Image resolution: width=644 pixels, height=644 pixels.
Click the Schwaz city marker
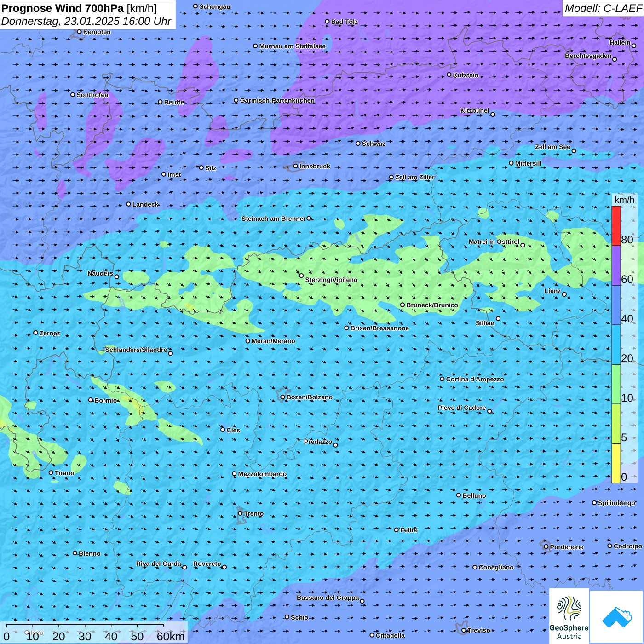pos(358,144)
